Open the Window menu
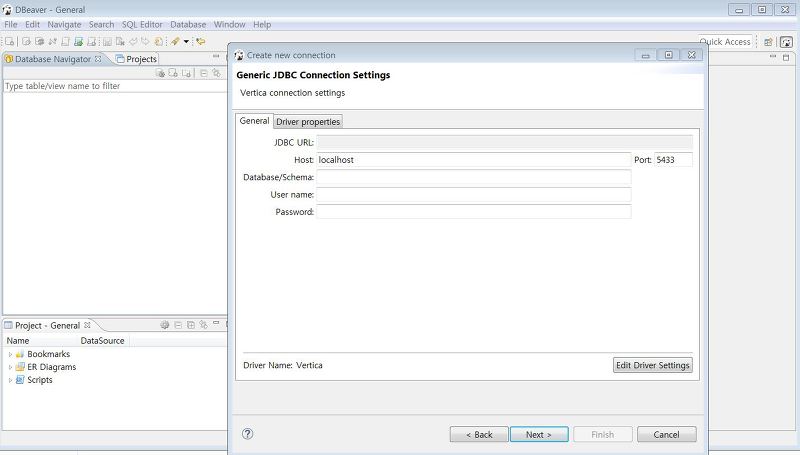Image resolution: width=800 pixels, height=455 pixels. (230, 24)
